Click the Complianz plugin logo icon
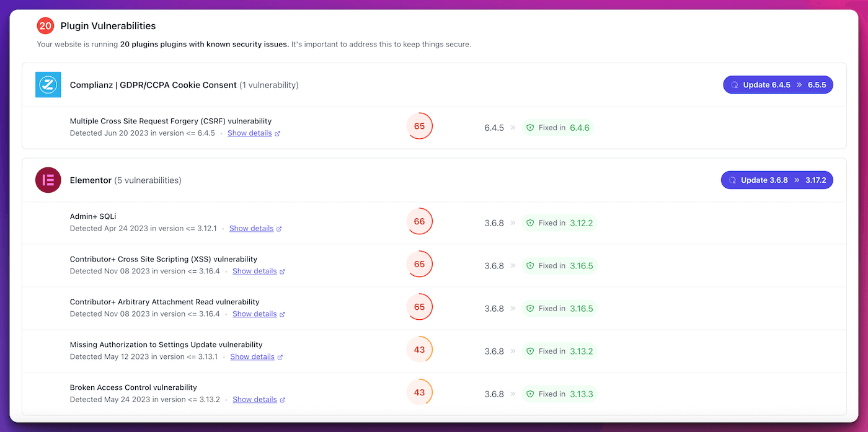This screenshot has height=432, width=868. (48, 85)
